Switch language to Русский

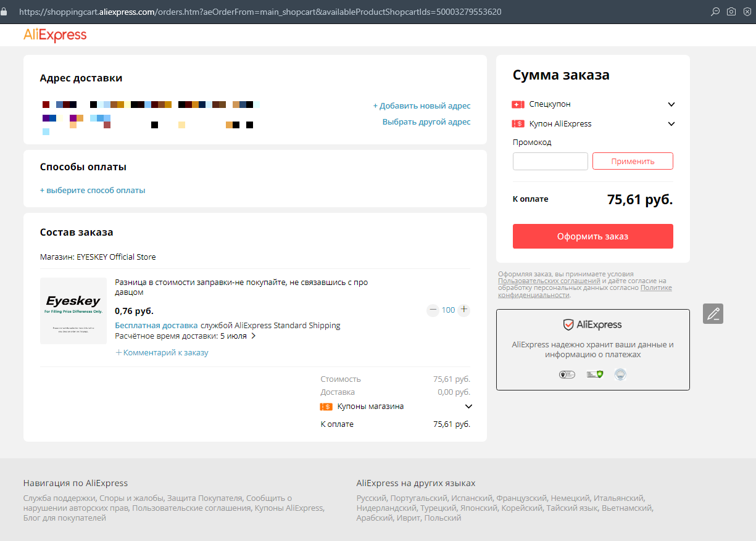pos(372,498)
